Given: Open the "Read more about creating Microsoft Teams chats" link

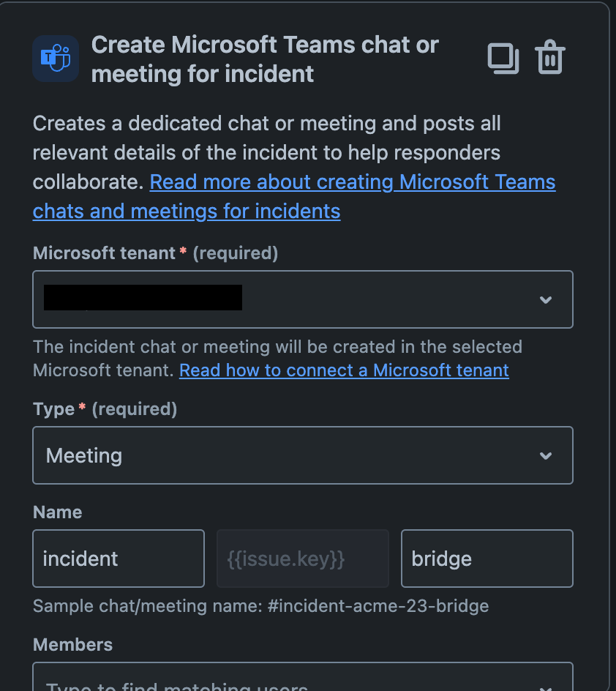Looking at the screenshot, I should (x=353, y=182).
